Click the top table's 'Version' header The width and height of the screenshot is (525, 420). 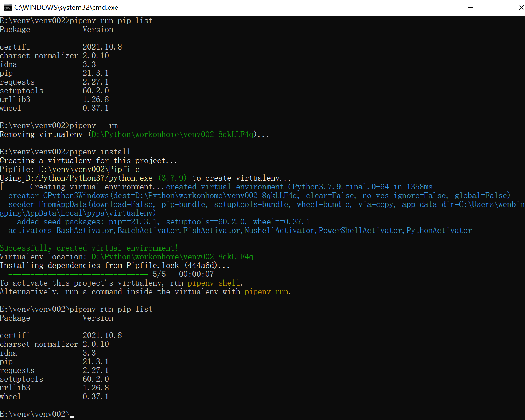[x=98, y=30]
